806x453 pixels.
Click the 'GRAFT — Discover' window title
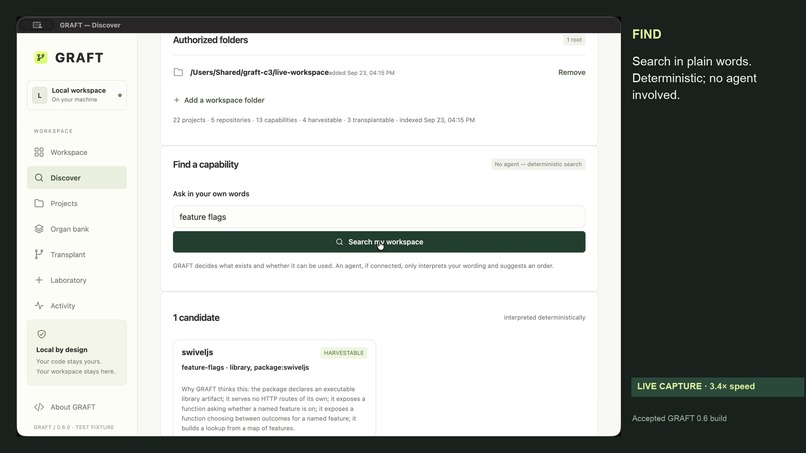[x=90, y=25]
